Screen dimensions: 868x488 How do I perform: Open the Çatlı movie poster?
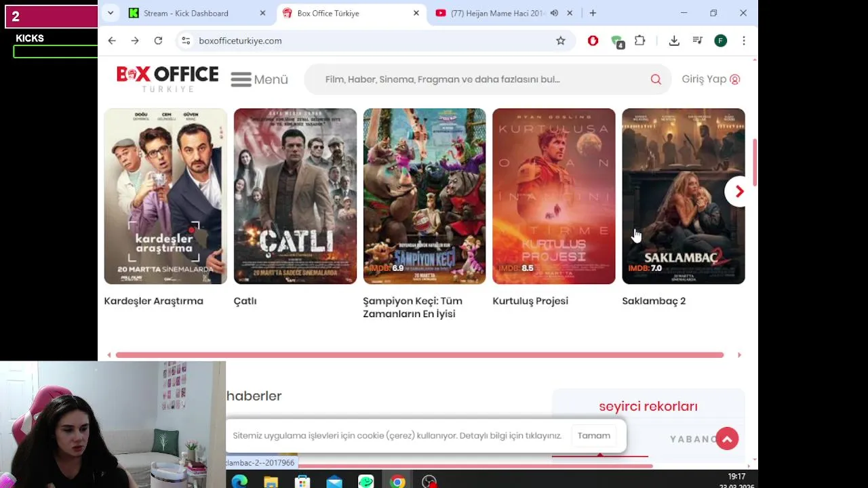(x=295, y=196)
